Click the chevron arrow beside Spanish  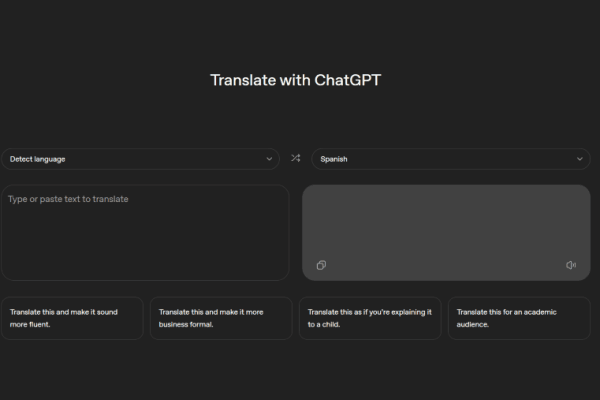pos(580,159)
